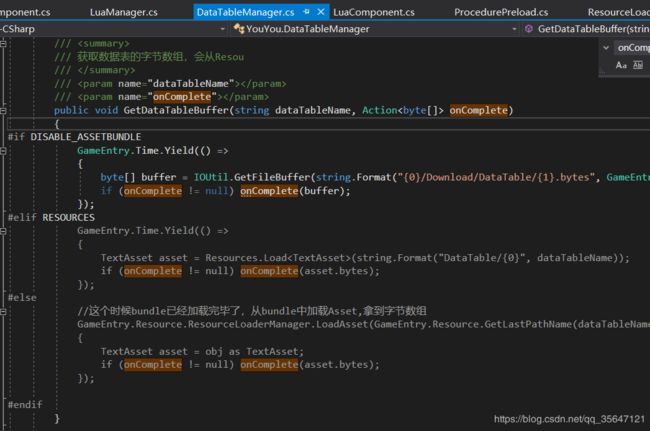This screenshot has height=431, width=650.
Task: Pin the DataTableManager.cs tab
Action: point(306,12)
